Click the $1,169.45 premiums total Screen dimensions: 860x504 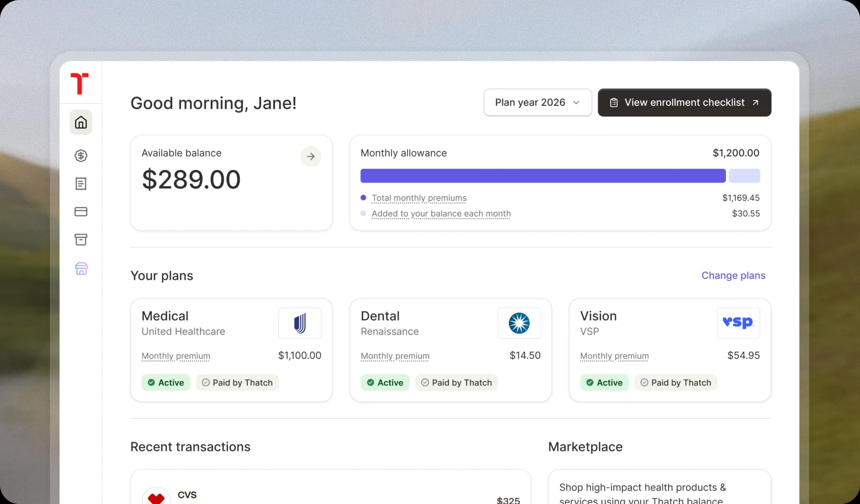741,198
